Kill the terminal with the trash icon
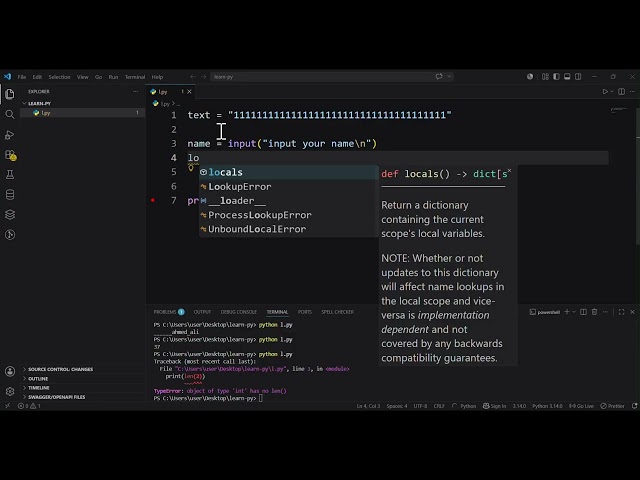This screenshot has height=480, width=640. pyautogui.click(x=594, y=312)
